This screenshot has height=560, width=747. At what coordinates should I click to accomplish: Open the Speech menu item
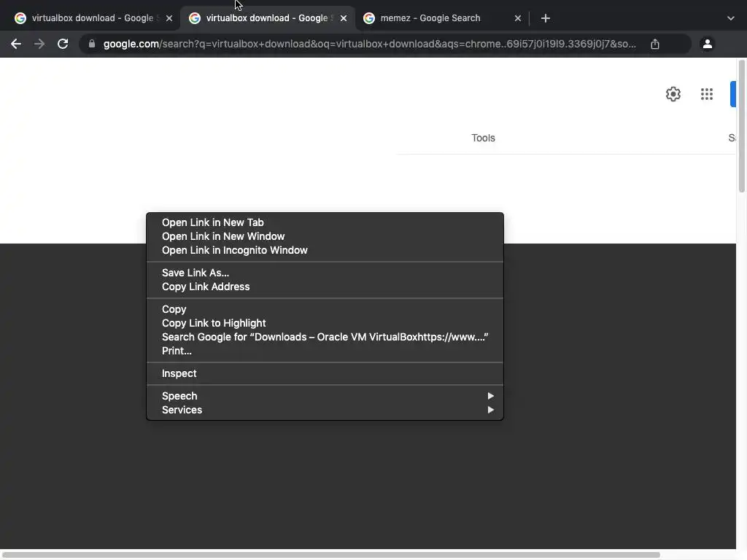(325, 396)
